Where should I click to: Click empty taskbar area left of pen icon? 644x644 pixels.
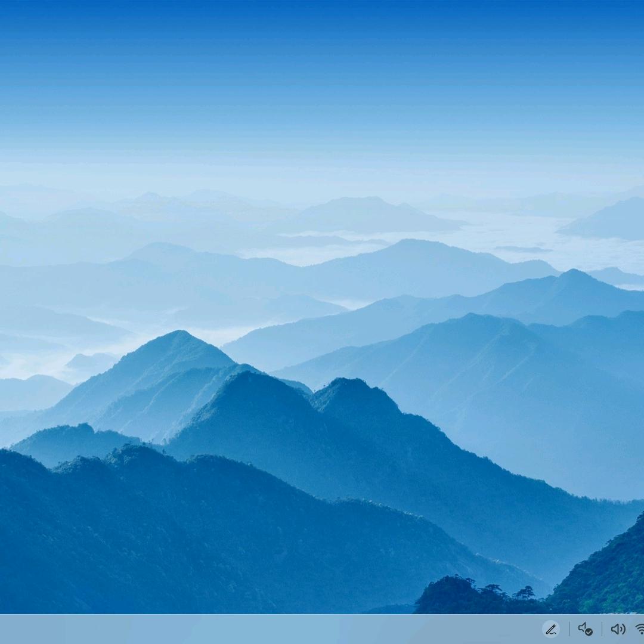(x=477, y=629)
